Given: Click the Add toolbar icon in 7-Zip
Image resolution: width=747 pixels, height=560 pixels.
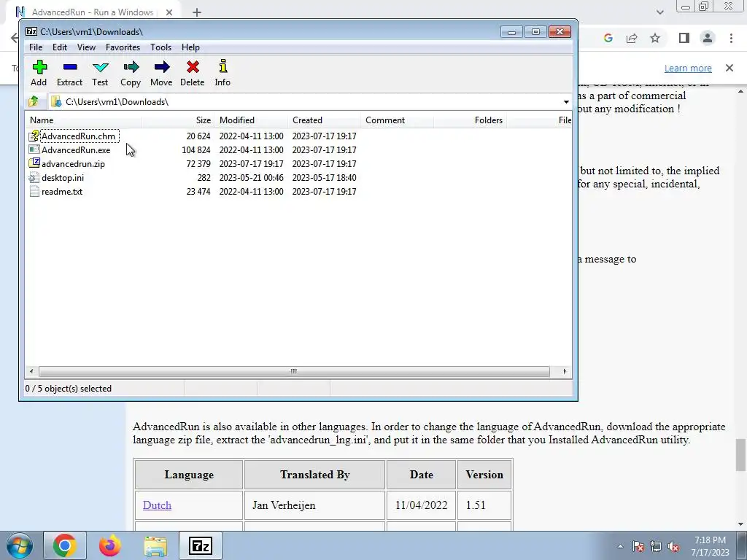Looking at the screenshot, I should (39, 67).
